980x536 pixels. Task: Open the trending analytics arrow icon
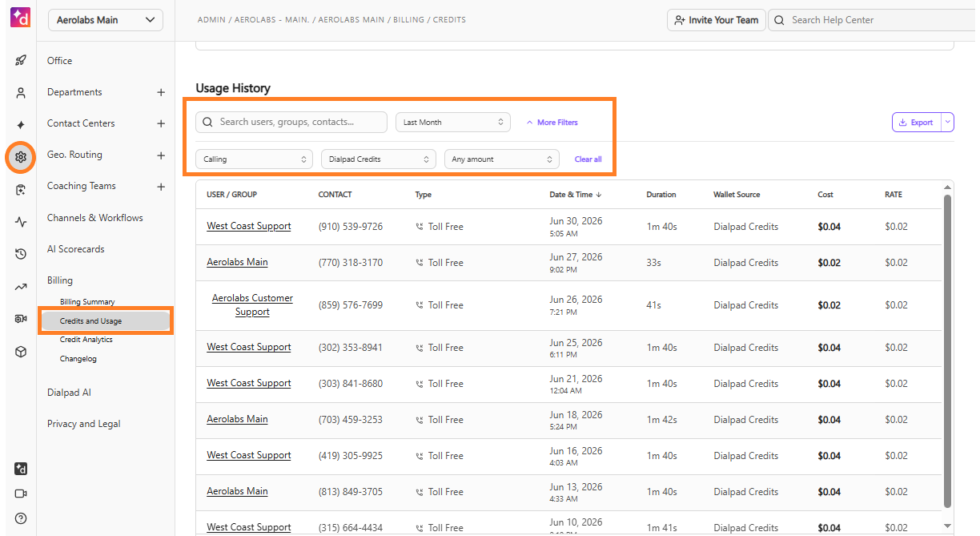pyautogui.click(x=21, y=287)
